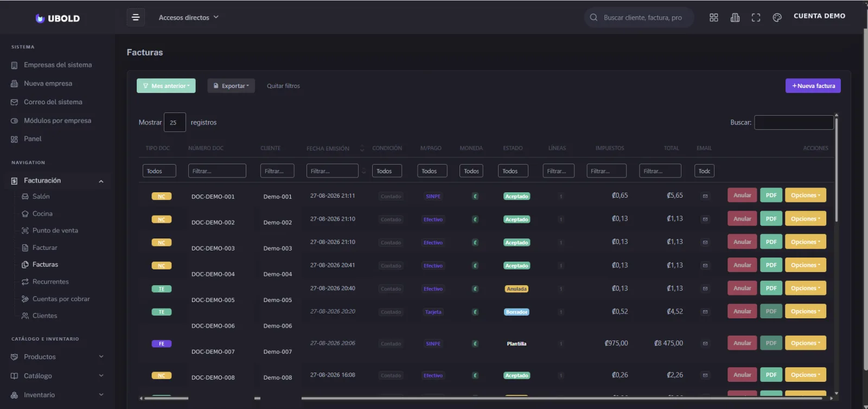This screenshot has width=868, height=409.
Task: Click the UBOLD logo
Action: (58, 18)
